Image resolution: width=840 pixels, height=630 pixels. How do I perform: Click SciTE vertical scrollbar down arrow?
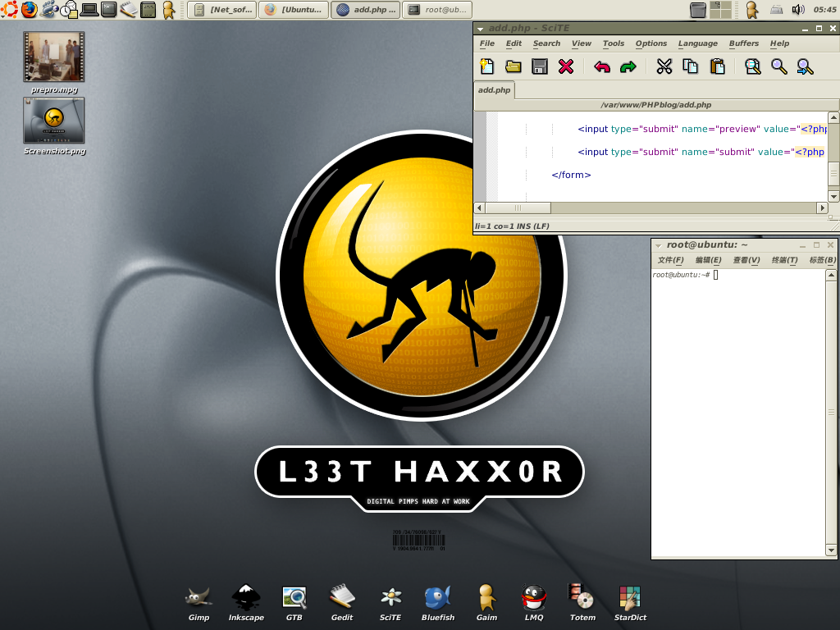(x=833, y=196)
